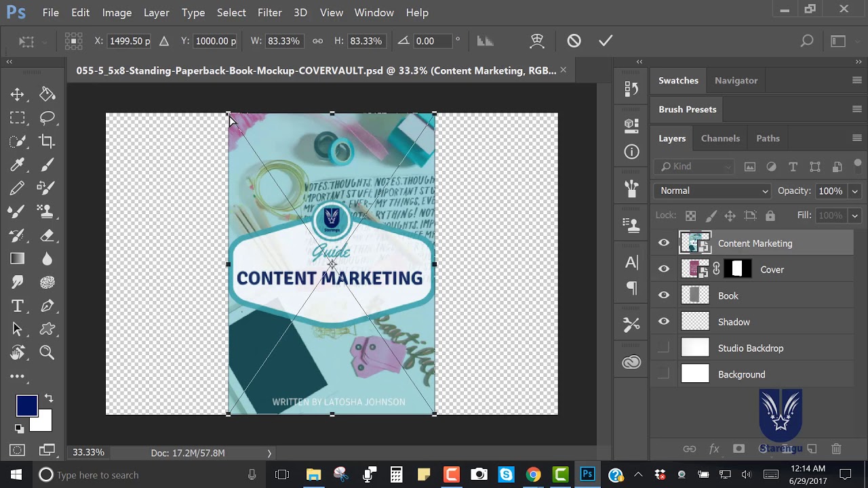The height and width of the screenshot is (488, 868).
Task: Open the Layers panel options menu
Action: coord(857,138)
